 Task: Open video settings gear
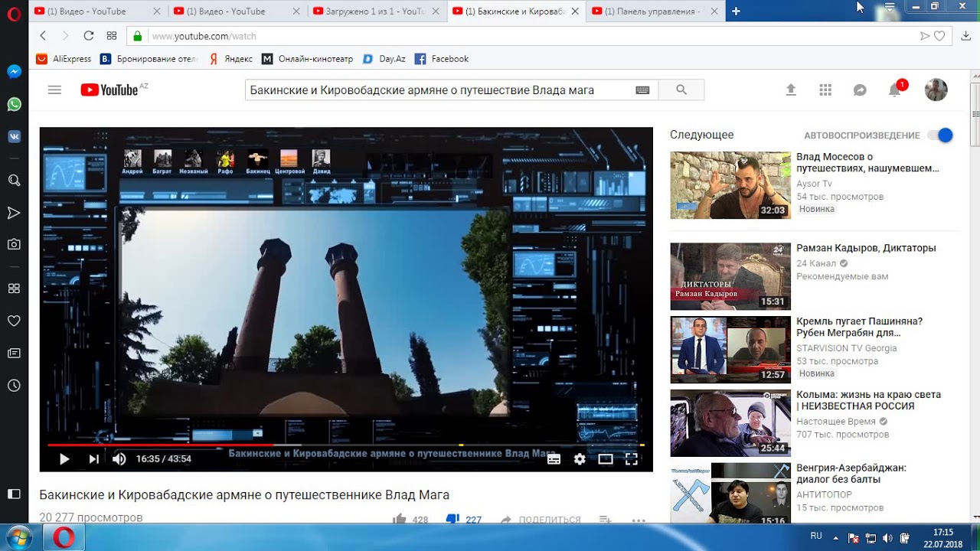click(580, 459)
